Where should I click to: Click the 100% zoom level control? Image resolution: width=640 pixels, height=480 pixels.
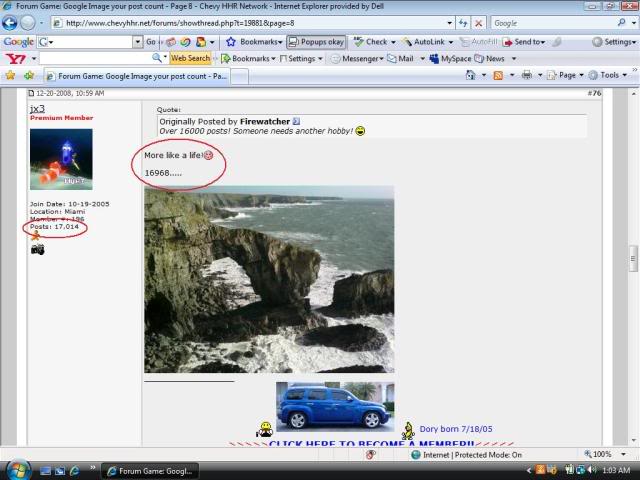pos(598,454)
